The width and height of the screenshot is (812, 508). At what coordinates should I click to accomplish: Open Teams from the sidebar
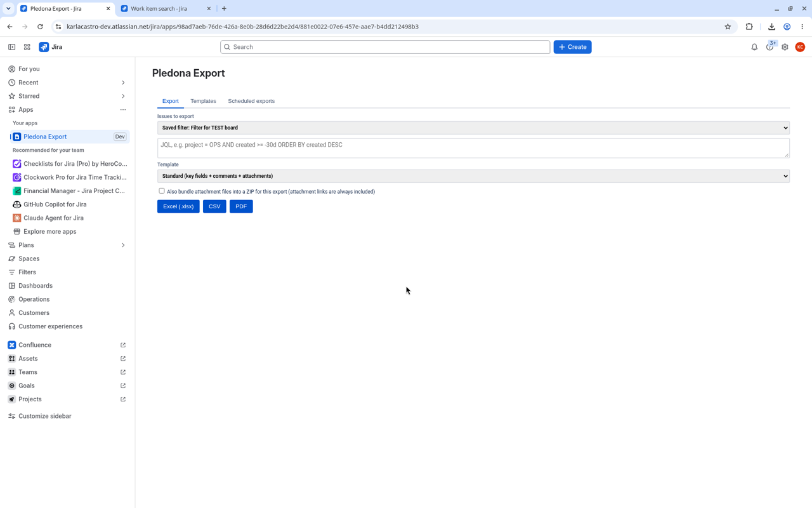click(x=67, y=372)
